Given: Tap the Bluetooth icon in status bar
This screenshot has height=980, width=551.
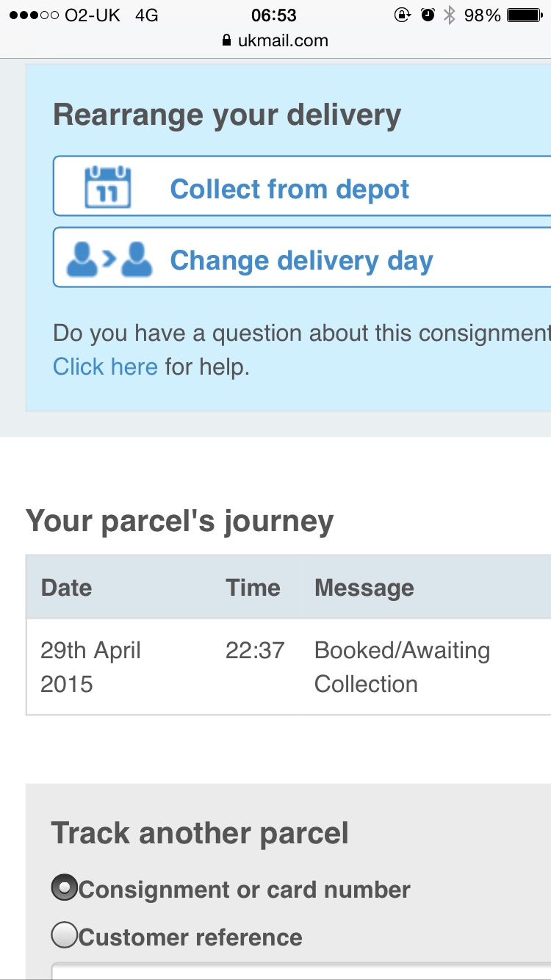Looking at the screenshot, I should coord(450,15).
